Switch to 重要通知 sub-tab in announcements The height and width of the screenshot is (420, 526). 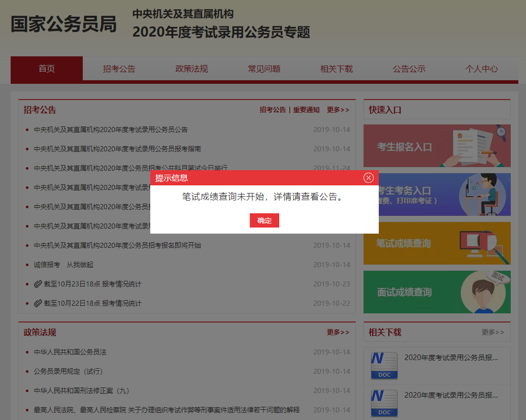point(306,110)
